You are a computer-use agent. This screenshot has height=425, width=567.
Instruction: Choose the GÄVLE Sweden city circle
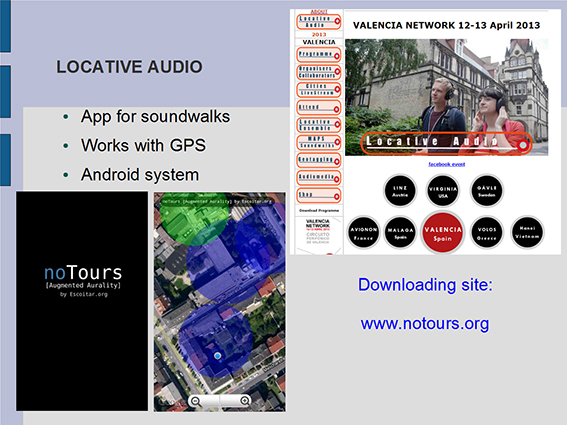[x=487, y=191]
